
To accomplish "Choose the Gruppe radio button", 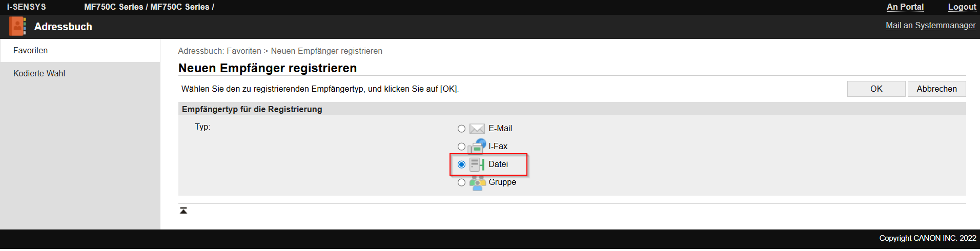I will click(461, 182).
